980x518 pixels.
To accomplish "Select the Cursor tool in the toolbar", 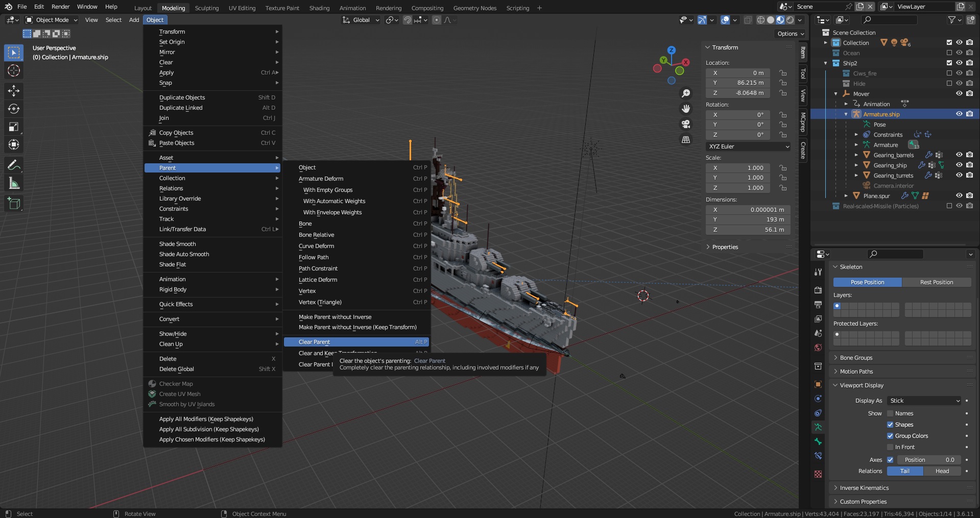I will [14, 70].
